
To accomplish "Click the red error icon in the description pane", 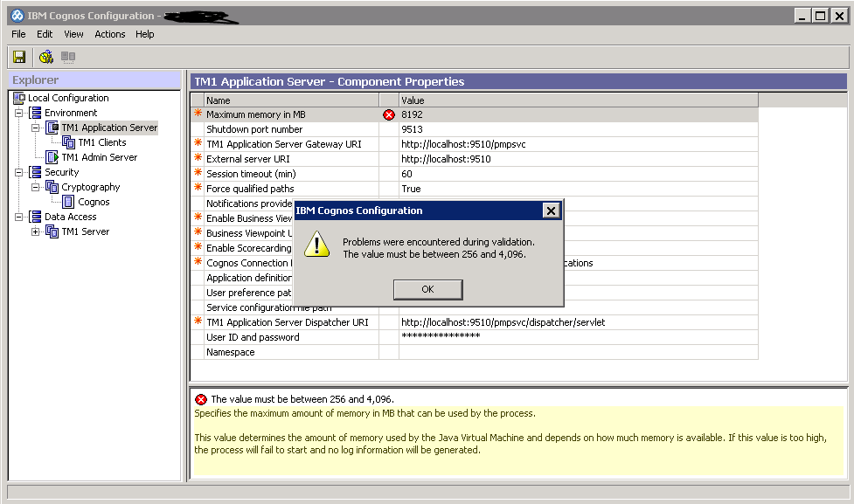I will (201, 399).
